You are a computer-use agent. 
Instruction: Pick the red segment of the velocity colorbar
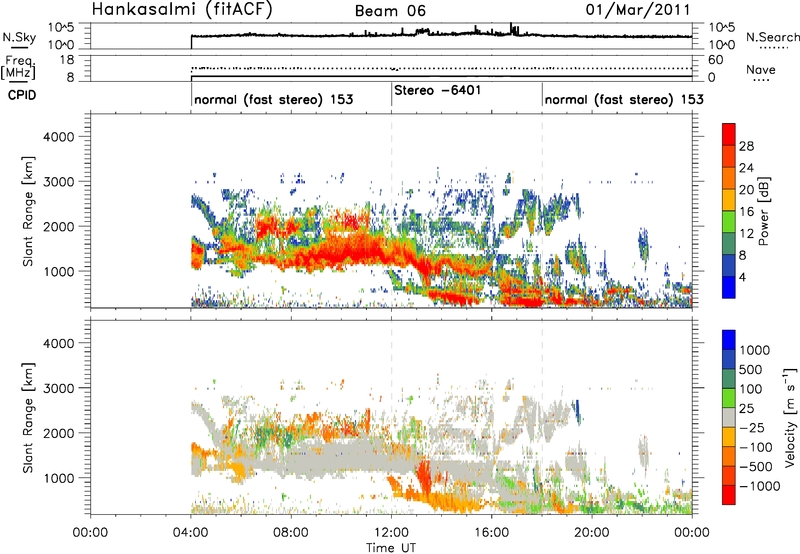729,495
